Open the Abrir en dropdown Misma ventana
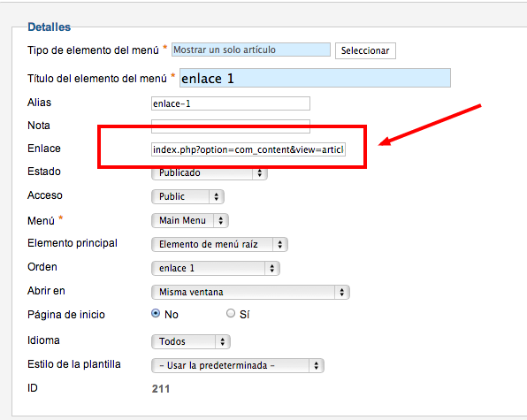Viewport: 527px width, 420px height. point(250,292)
